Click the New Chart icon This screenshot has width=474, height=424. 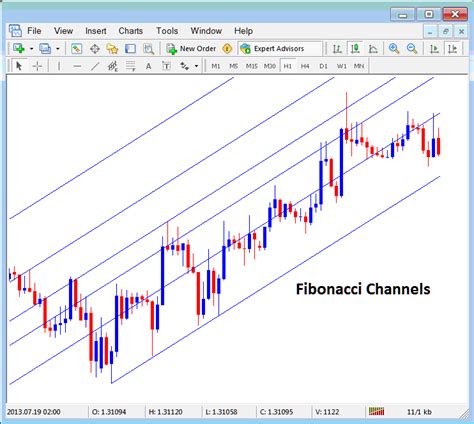19,49
